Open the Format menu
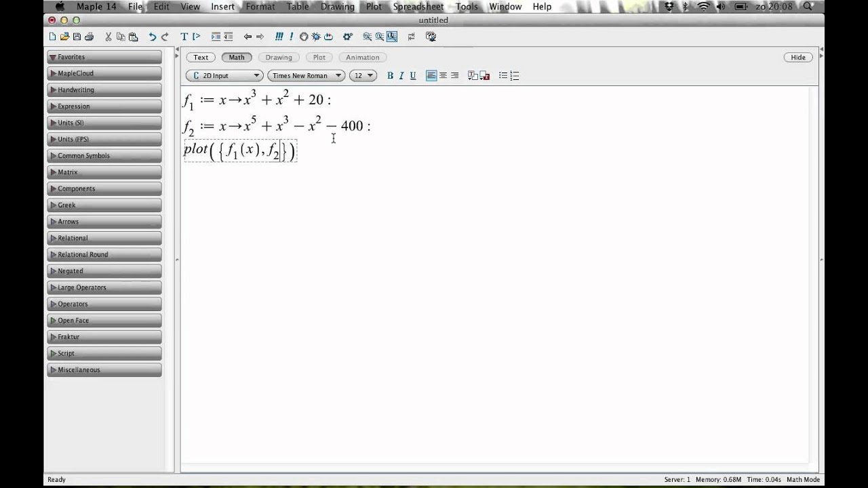 (x=260, y=7)
